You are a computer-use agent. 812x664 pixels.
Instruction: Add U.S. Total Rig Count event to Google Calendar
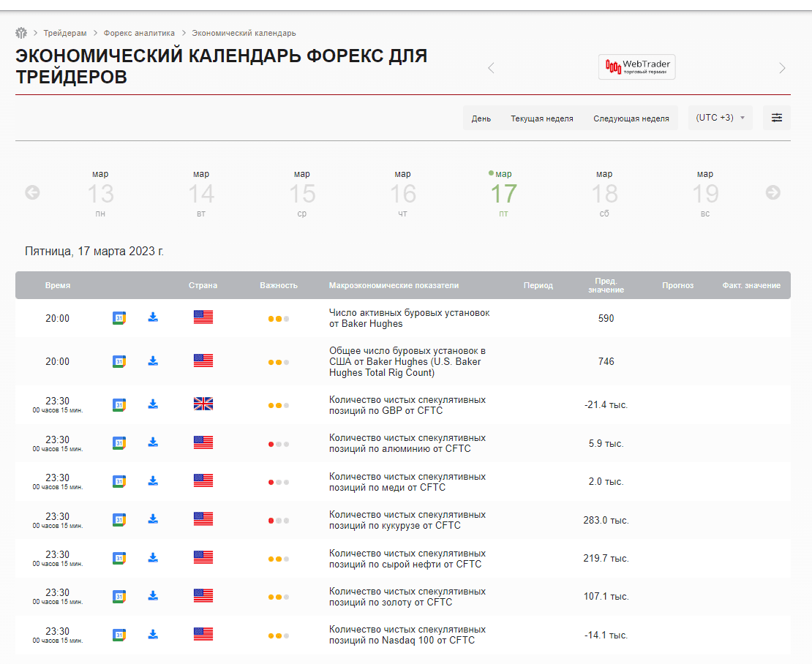tap(119, 361)
